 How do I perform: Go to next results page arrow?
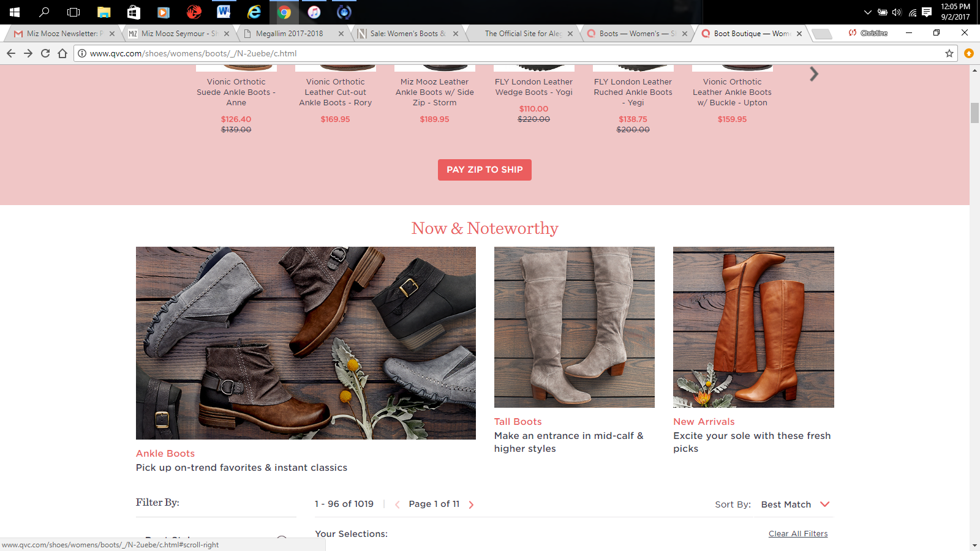pyautogui.click(x=471, y=504)
